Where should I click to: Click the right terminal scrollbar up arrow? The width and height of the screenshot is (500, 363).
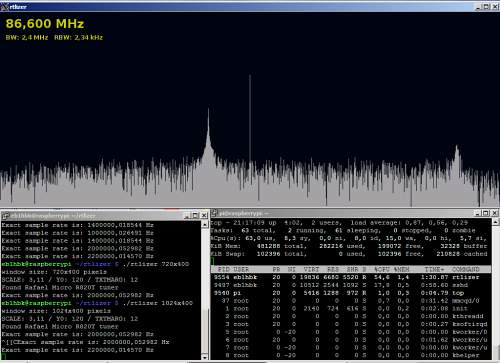496,222
